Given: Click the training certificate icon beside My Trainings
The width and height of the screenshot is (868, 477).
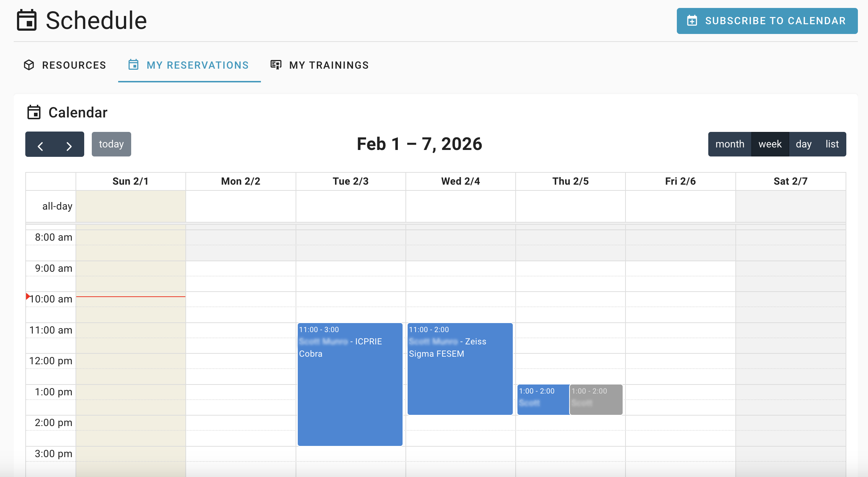Looking at the screenshot, I should click(276, 65).
